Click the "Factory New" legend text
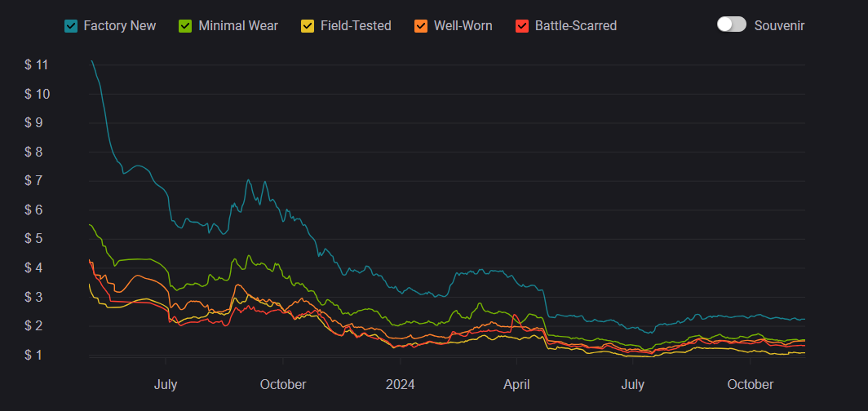This screenshot has width=868, height=411. click(120, 26)
